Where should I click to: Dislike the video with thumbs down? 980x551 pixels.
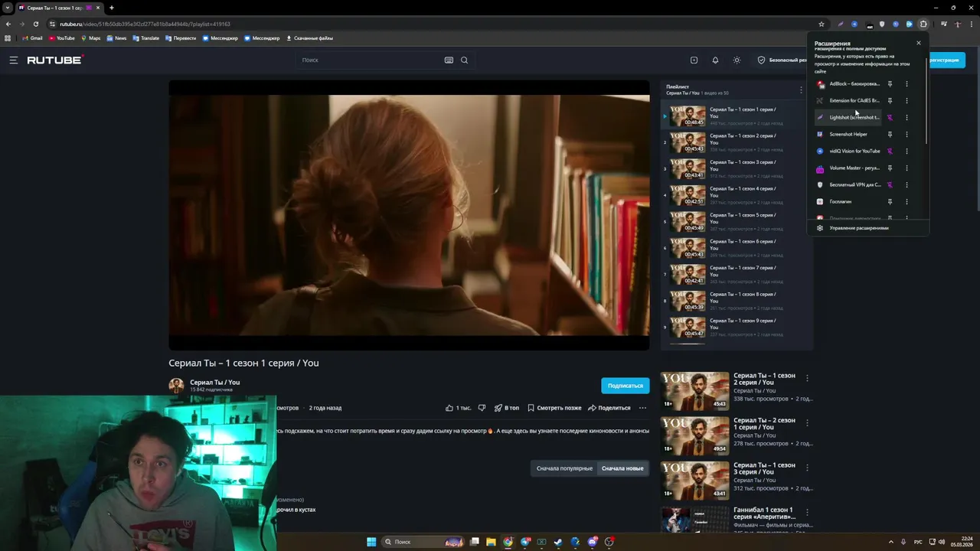tap(482, 408)
